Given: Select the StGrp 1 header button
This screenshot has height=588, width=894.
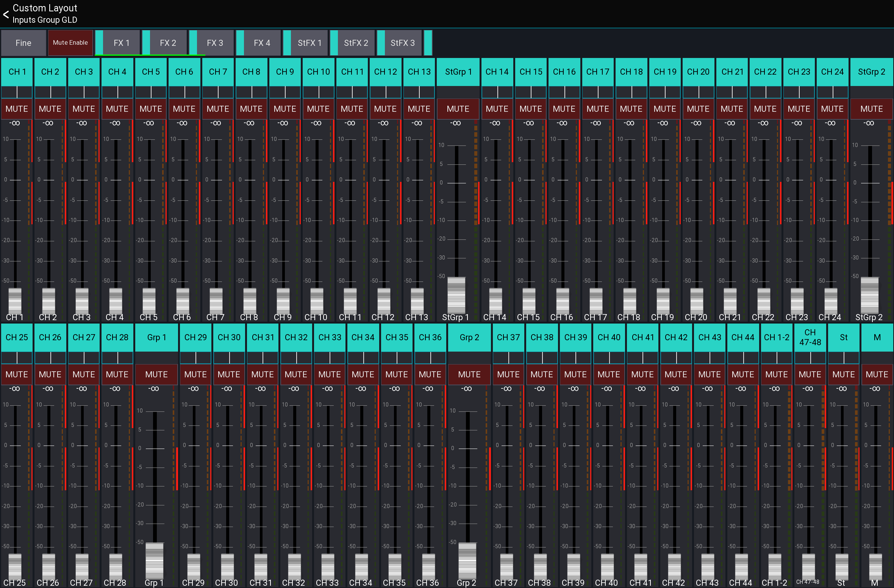Looking at the screenshot, I should 458,72.
